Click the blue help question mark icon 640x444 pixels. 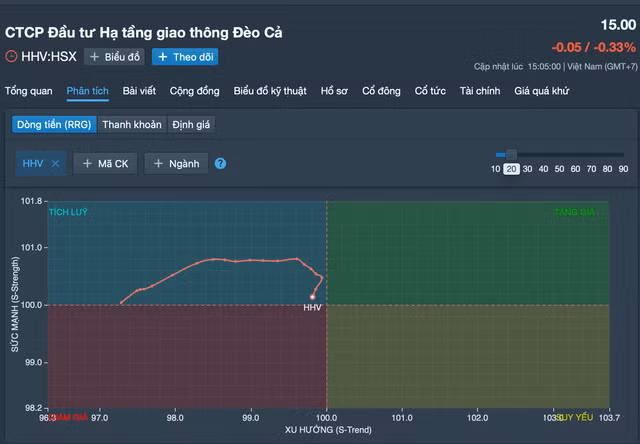click(220, 164)
